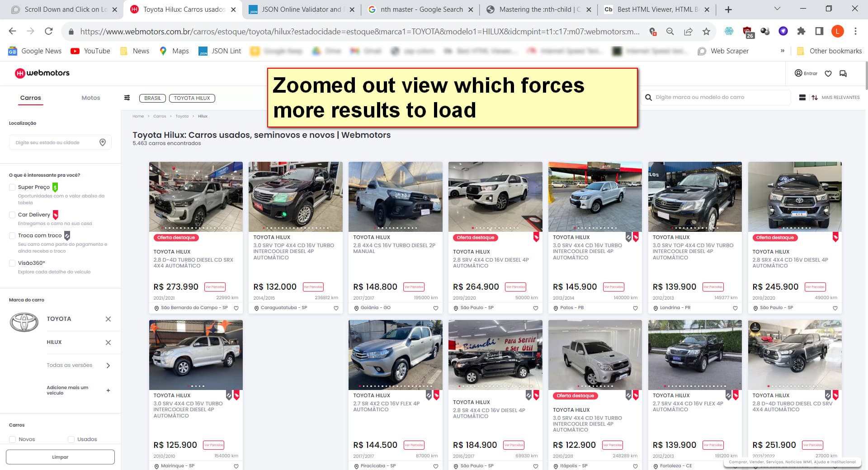The image size is (868, 470).
Task: Switch to the Motos tab
Action: [x=91, y=98]
